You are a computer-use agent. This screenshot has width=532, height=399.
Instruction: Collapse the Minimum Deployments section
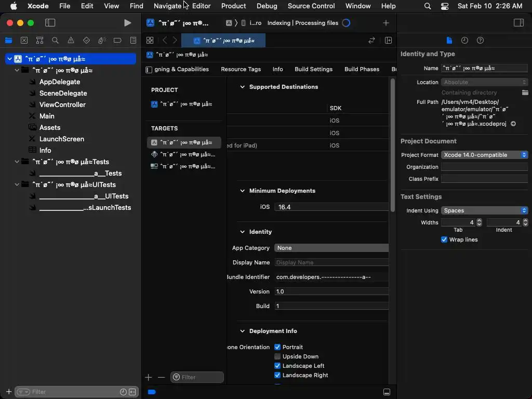click(x=242, y=191)
